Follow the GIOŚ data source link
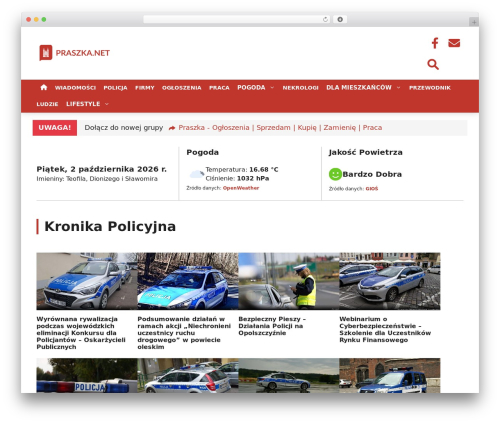500x423 pixels. click(x=372, y=189)
